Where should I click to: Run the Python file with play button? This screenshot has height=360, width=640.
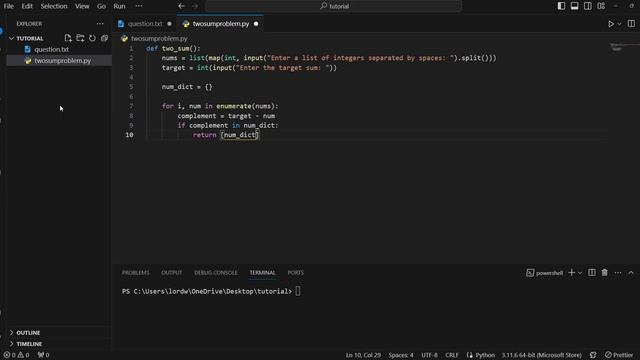(611, 24)
